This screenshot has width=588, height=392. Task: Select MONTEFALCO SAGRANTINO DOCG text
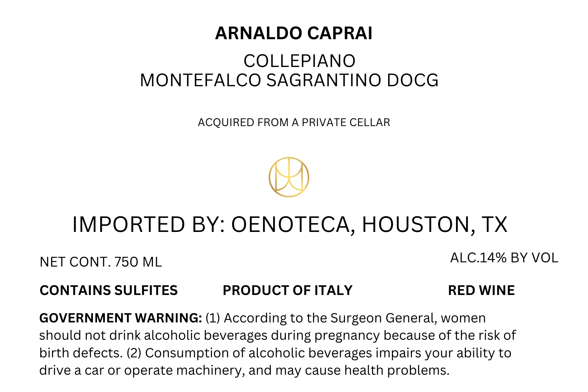[289, 80]
